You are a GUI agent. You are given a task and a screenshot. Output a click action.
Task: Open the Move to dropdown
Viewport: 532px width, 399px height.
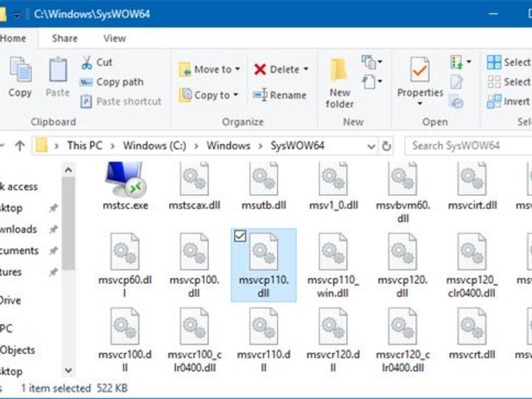(238, 69)
